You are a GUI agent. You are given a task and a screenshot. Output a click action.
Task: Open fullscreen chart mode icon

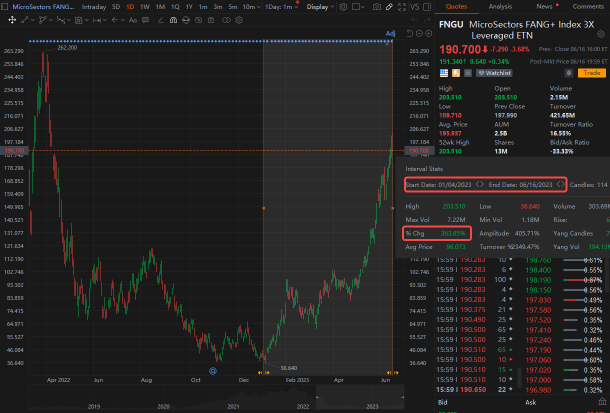[x=402, y=7]
